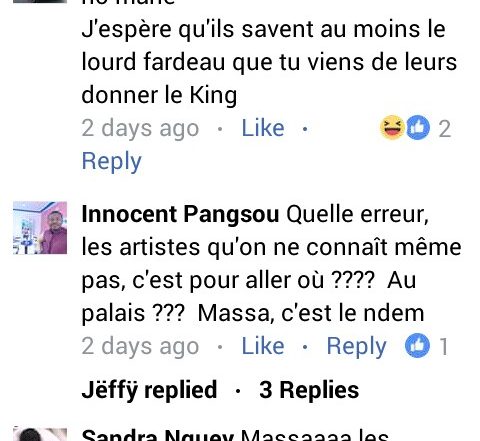Click reaction count 2 on first comment
Screen dimensions: 480x441
pos(445,129)
